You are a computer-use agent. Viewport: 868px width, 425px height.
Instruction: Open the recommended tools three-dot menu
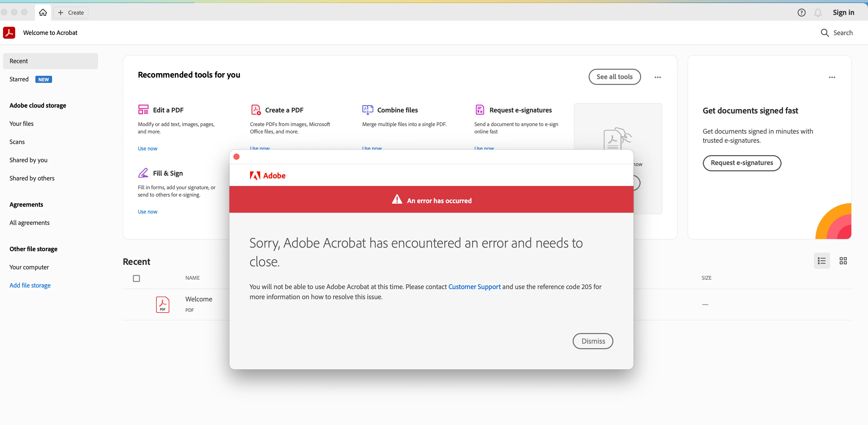pyautogui.click(x=657, y=77)
